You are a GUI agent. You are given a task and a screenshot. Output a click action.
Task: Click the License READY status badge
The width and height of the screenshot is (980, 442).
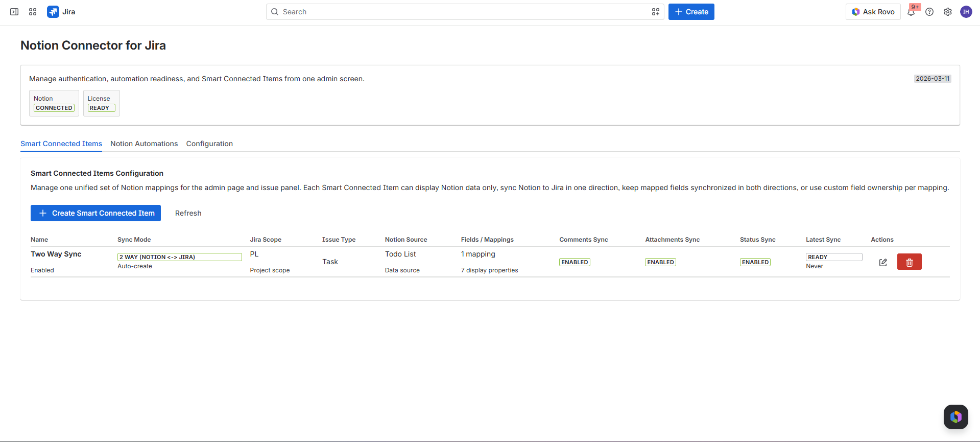click(x=102, y=108)
